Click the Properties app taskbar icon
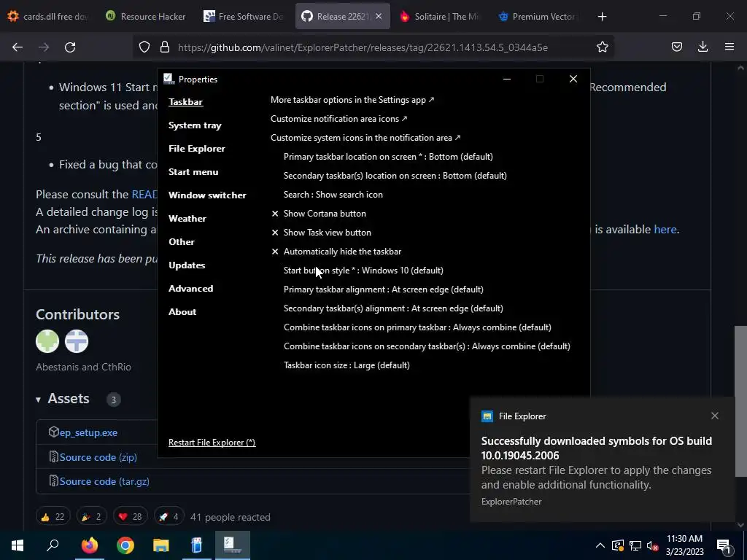This screenshot has width=747, height=560. click(x=233, y=545)
